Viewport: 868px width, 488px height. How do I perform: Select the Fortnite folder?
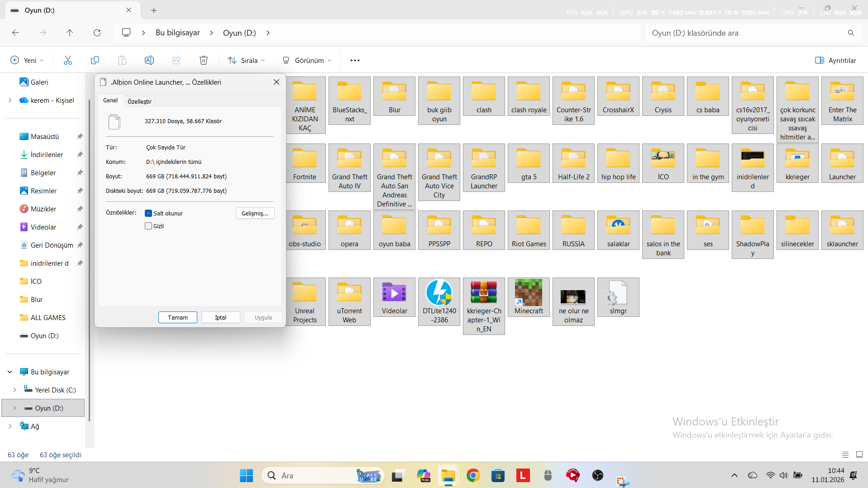pyautogui.click(x=305, y=163)
